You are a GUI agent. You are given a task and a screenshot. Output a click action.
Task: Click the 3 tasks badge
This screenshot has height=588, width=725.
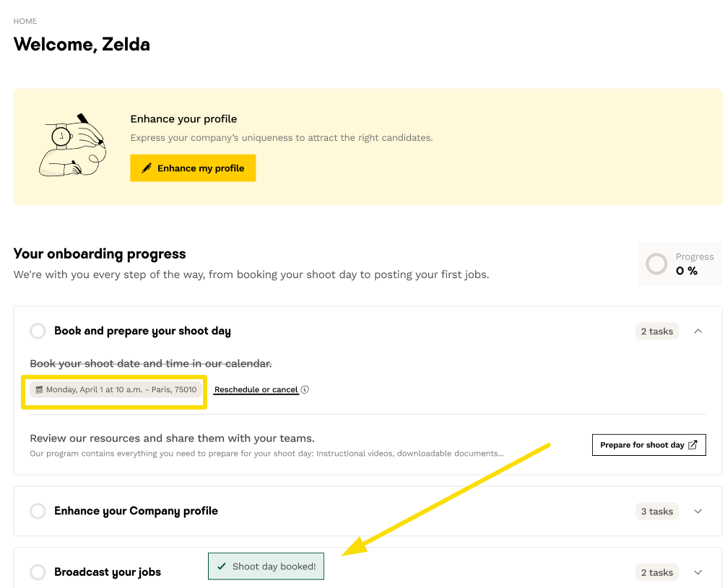tap(657, 511)
